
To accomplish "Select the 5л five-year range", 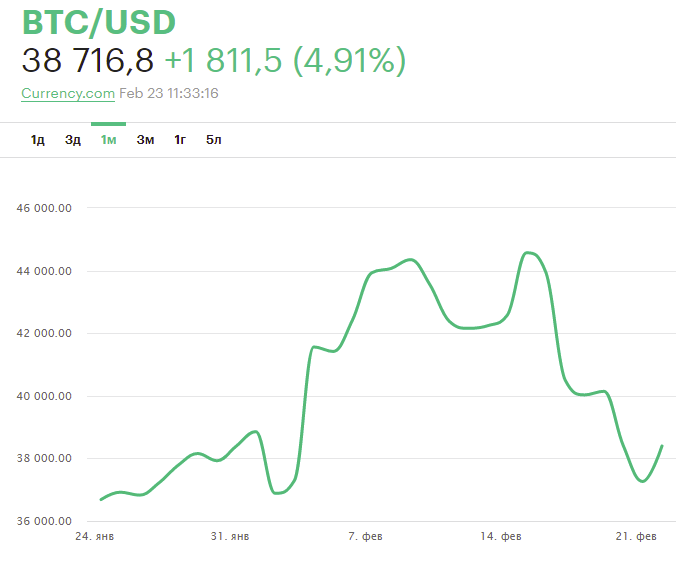I will (214, 139).
